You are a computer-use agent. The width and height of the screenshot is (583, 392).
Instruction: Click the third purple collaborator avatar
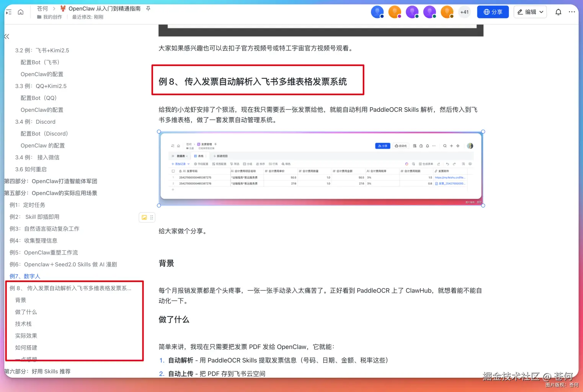click(x=412, y=12)
